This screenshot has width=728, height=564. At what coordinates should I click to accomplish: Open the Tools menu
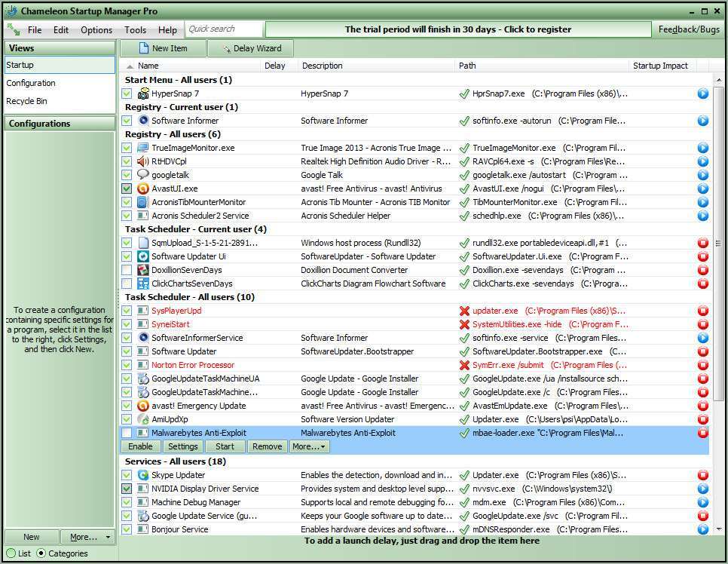pos(135,29)
